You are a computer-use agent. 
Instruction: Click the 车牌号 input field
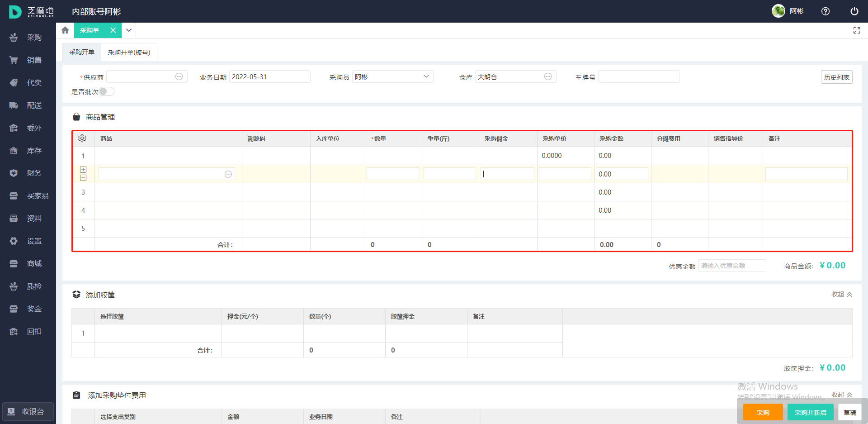click(639, 76)
